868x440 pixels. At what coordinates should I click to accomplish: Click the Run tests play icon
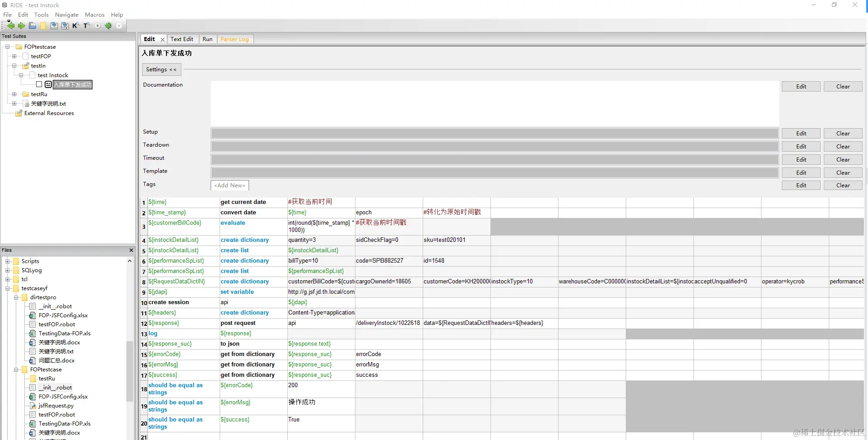[x=97, y=26]
